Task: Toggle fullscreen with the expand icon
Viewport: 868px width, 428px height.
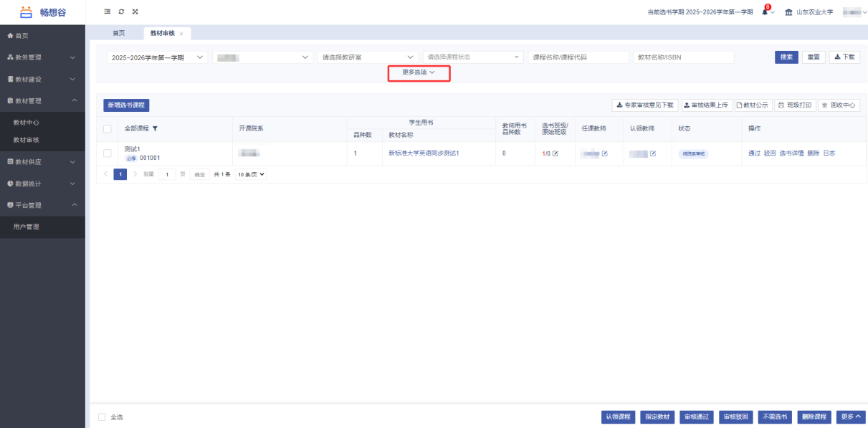Action: point(135,11)
